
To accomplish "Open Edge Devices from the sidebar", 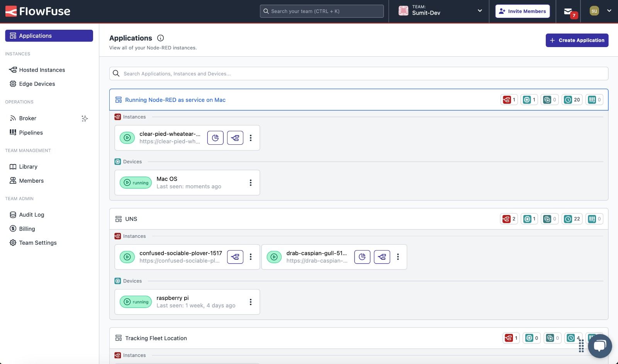I will click(37, 84).
